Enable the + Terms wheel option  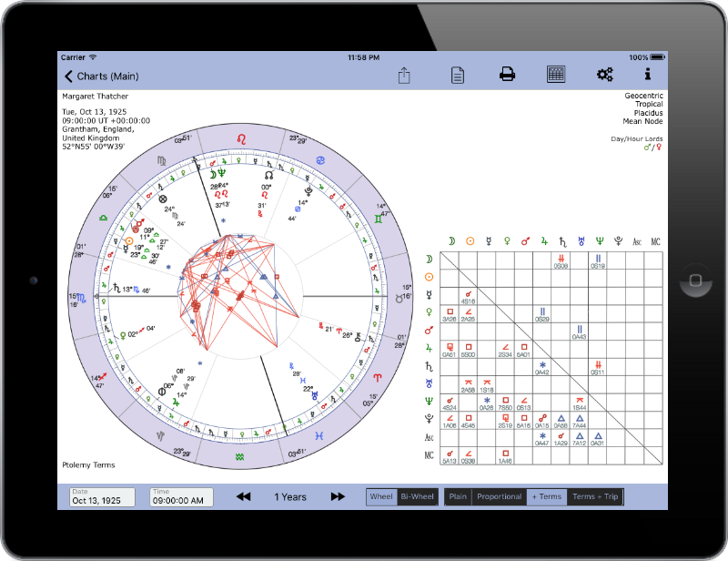(546, 497)
